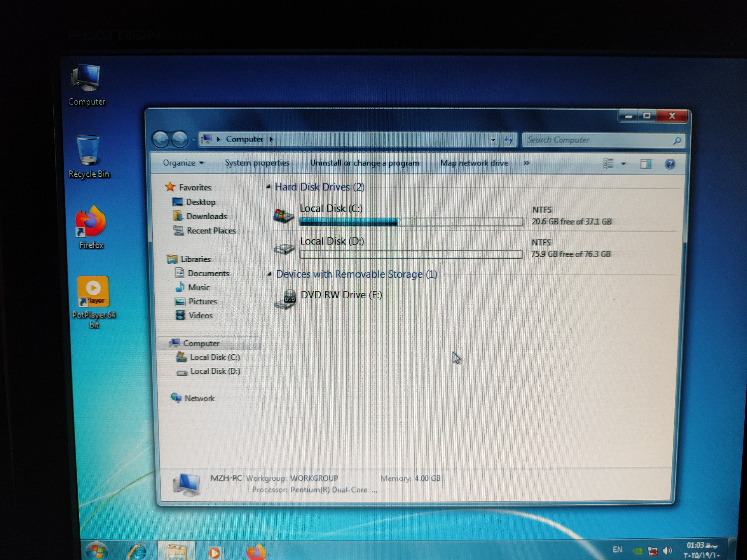Select Downloads in Favorites sidebar
Screen dimensions: 747x560
[x=206, y=216]
